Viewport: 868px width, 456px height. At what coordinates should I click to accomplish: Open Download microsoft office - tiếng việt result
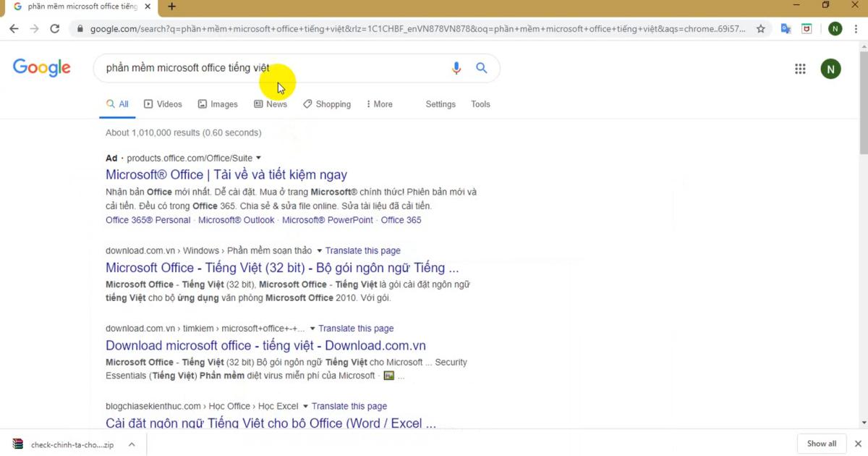click(x=265, y=345)
